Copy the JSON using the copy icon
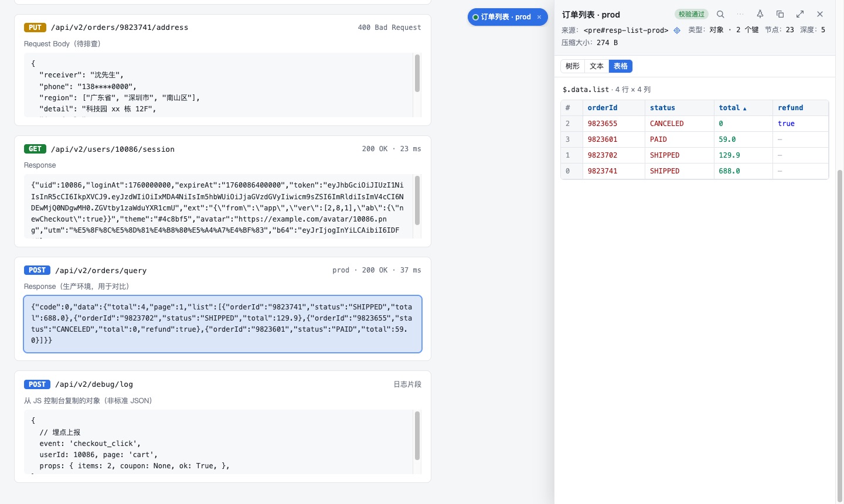 tap(780, 14)
